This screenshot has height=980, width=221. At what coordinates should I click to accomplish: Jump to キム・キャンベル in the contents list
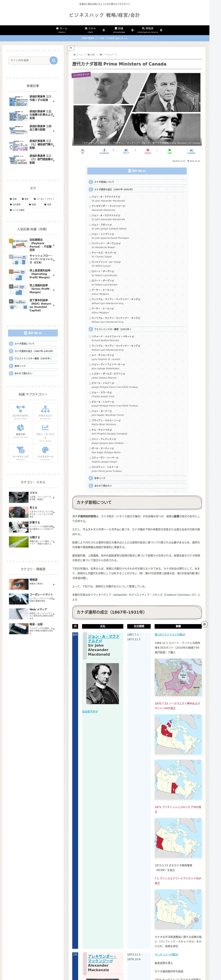tap(101, 430)
